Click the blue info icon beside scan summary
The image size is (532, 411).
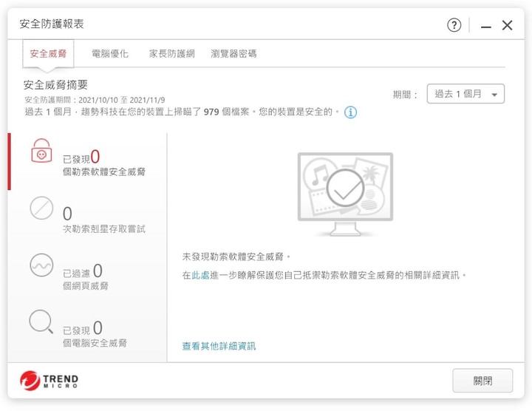pos(350,112)
